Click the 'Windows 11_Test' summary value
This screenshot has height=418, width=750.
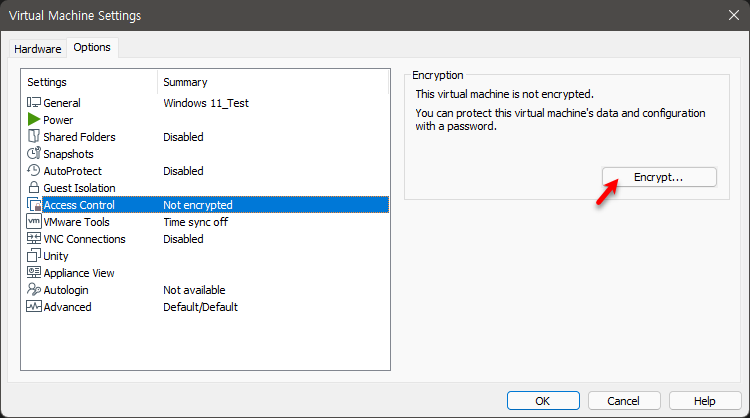click(206, 103)
